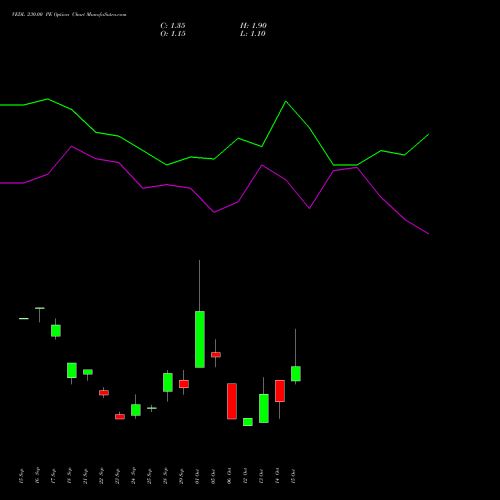500x500 pixels.
Task: Select the "14 Oct" date label
Action: pos(277,476)
